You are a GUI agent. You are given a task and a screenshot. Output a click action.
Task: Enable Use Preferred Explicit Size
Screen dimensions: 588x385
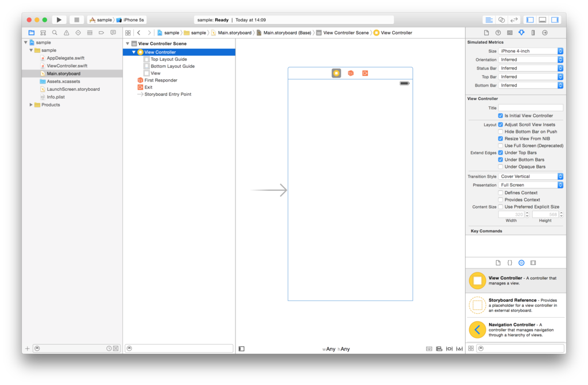pyautogui.click(x=500, y=207)
